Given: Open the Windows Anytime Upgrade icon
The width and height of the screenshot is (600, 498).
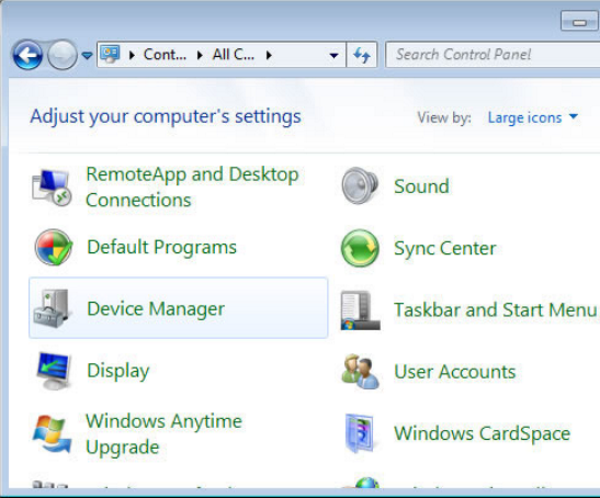Looking at the screenshot, I should pyautogui.click(x=52, y=433).
